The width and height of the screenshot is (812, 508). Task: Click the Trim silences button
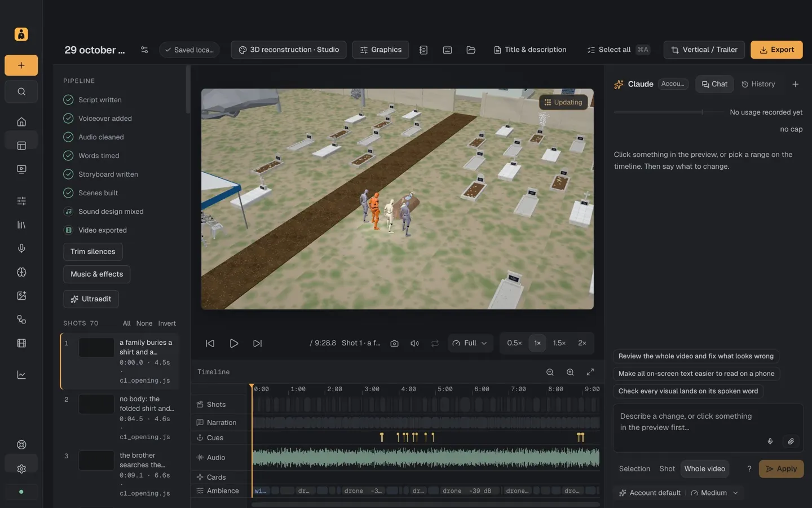pos(93,252)
